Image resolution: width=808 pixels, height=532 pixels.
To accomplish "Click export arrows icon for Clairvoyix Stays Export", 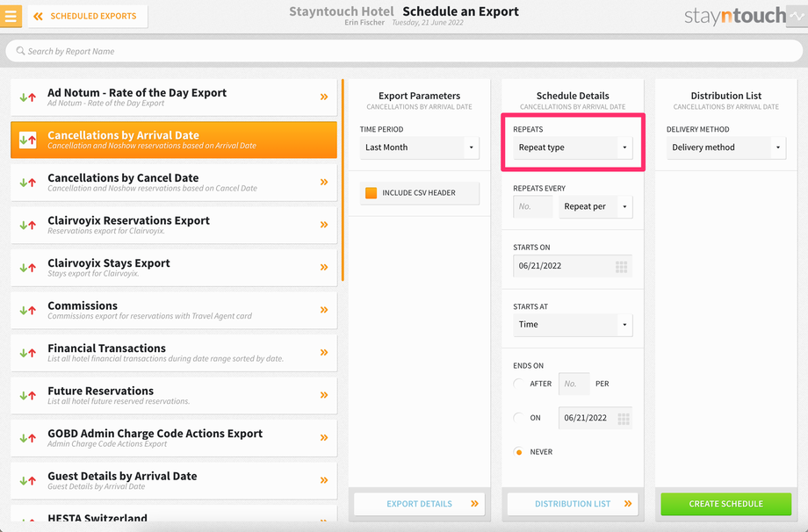I will (x=28, y=268).
